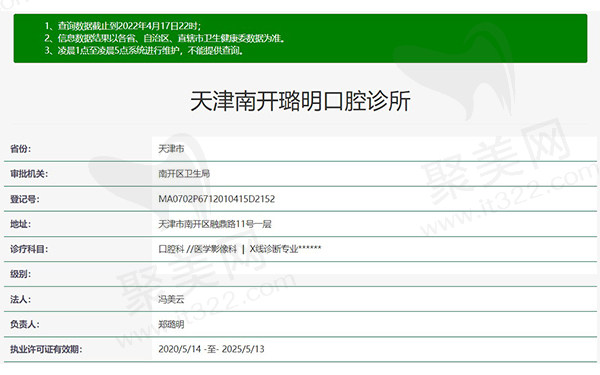Click the value 天津市
Viewport: 600px width, 375px height.
point(171,149)
